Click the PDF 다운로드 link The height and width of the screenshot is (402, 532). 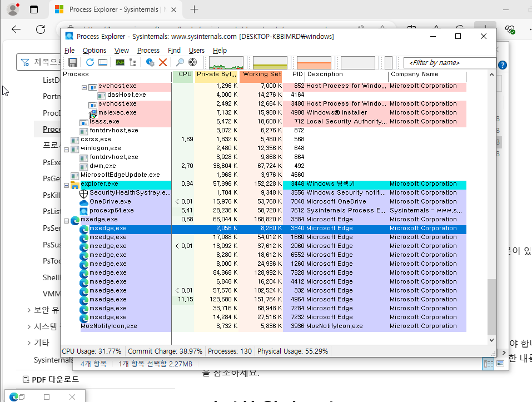[51, 379]
